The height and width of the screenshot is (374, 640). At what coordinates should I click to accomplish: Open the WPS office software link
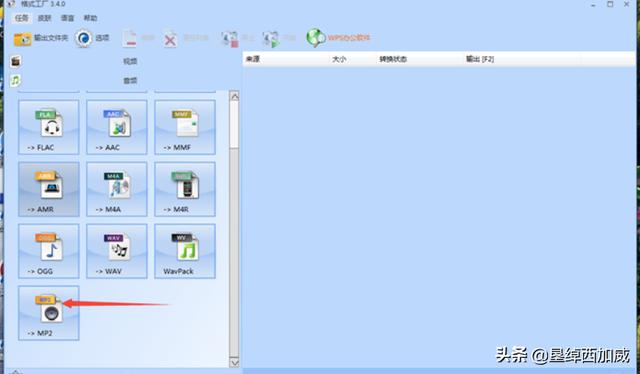pos(338,38)
